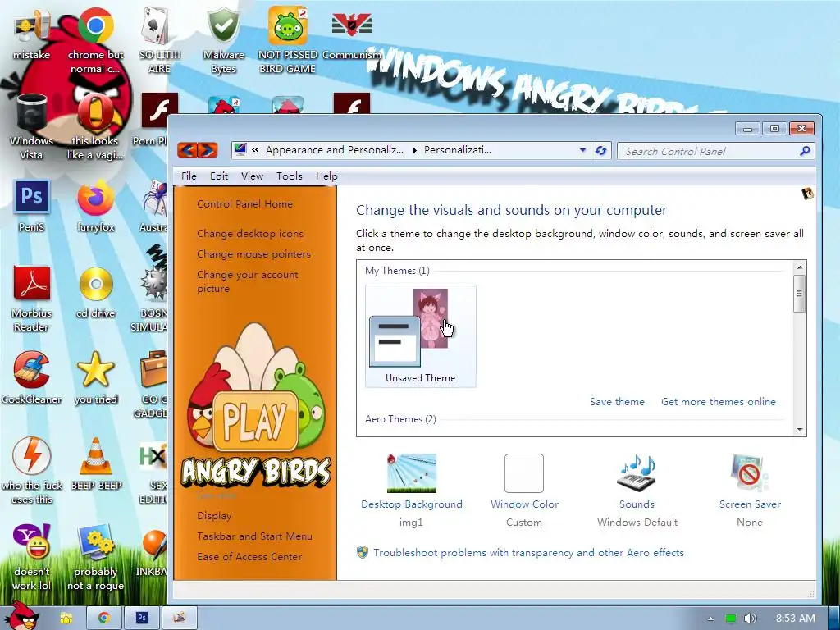
Task: Expand the arrow after Appearance and Personalization
Action: coord(414,151)
